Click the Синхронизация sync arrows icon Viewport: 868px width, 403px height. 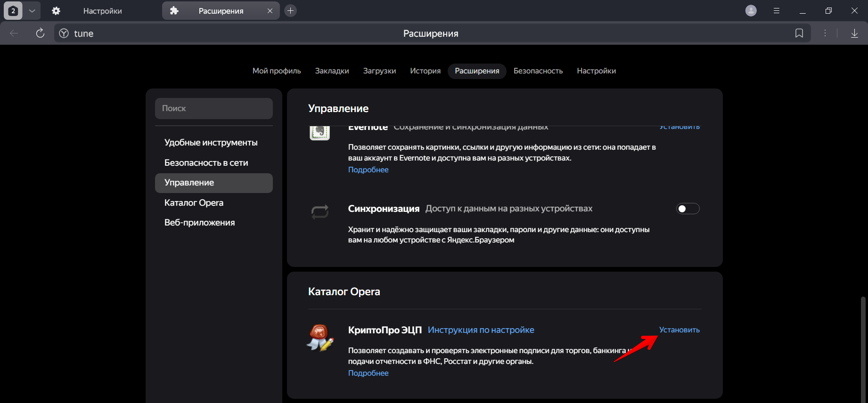tap(320, 212)
